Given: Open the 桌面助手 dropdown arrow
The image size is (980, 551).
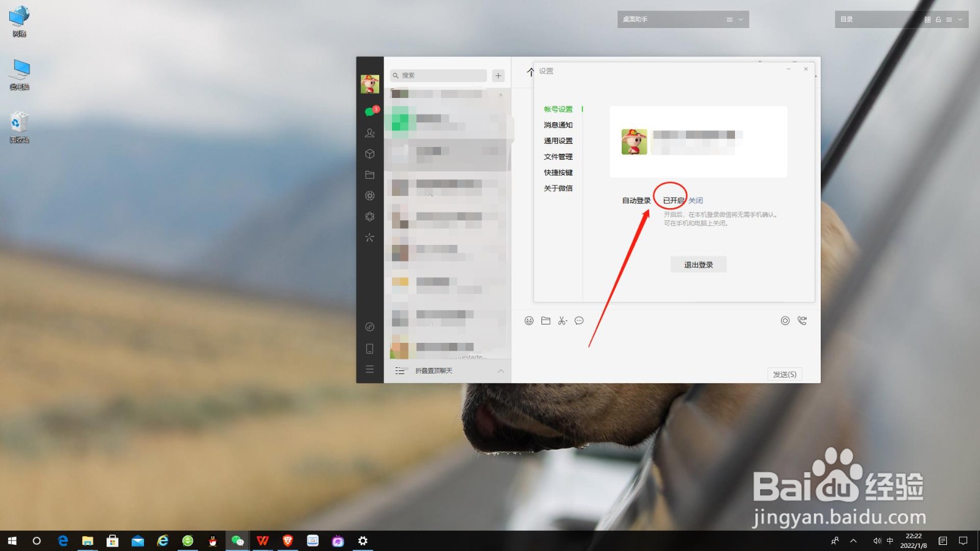Looking at the screenshot, I should pyautogui.click(x=739, y=19).
